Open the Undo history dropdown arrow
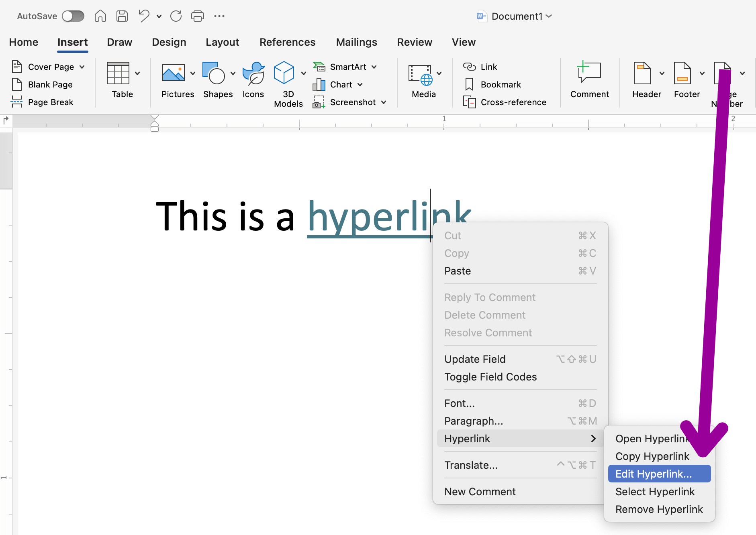 click(x=159, y=16)
